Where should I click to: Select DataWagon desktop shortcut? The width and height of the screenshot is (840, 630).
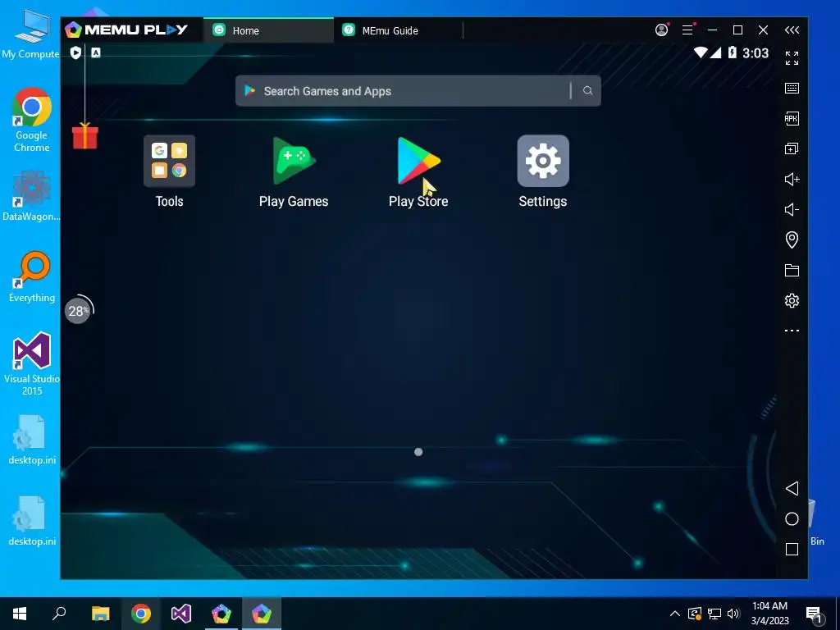[x=32, y=196]
